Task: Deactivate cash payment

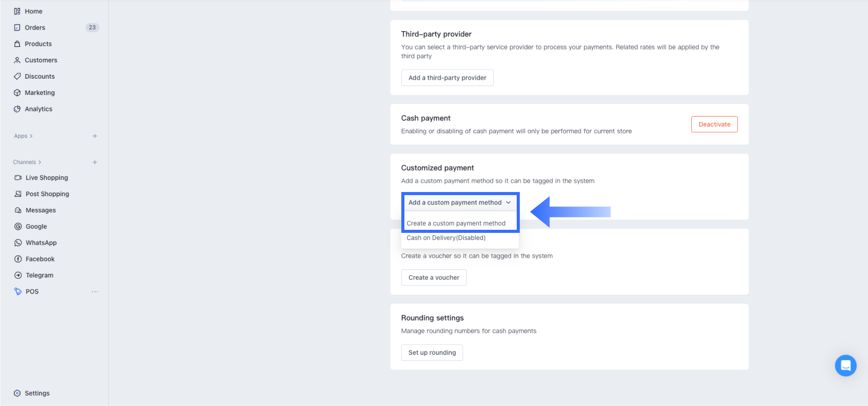Action: click(x=714, y=125)
